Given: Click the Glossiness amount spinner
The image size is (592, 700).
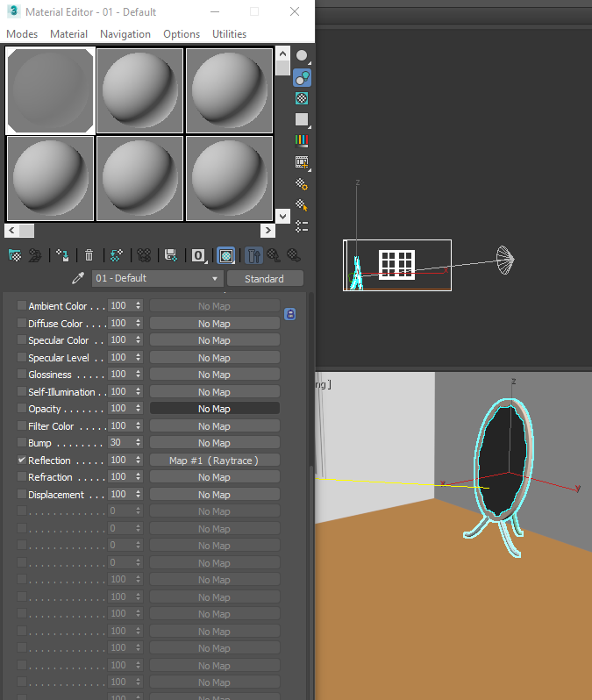Looking at the screenshot, I should click(x=138, y=374).
